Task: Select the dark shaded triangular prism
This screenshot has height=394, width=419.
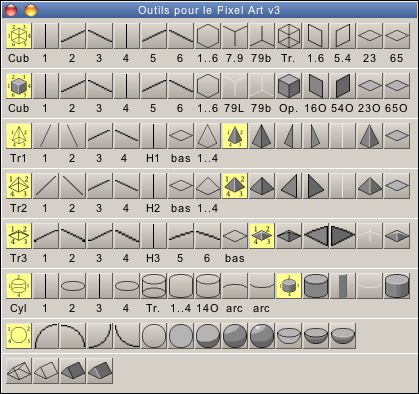Action: point(73,371)
